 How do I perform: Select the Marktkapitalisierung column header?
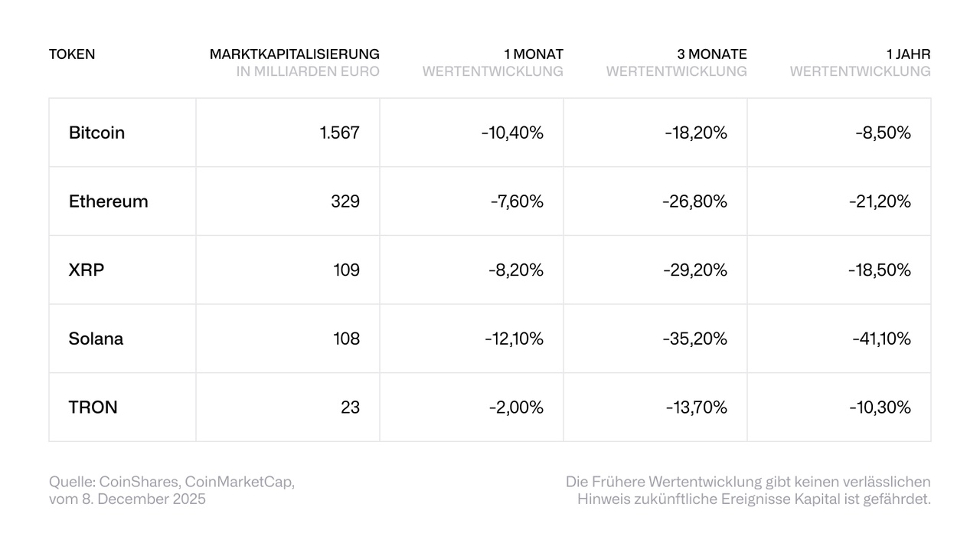point(295,54)
